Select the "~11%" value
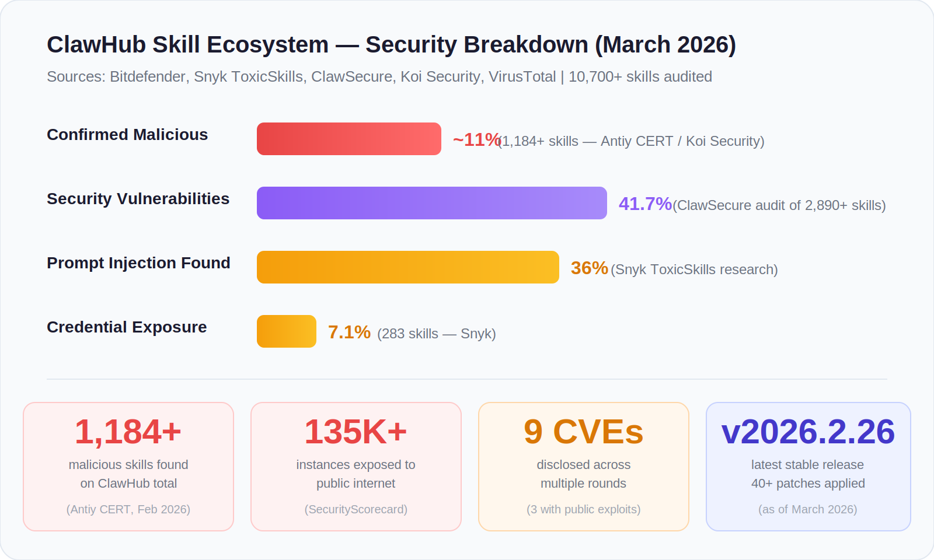 [x=477, y=140]
